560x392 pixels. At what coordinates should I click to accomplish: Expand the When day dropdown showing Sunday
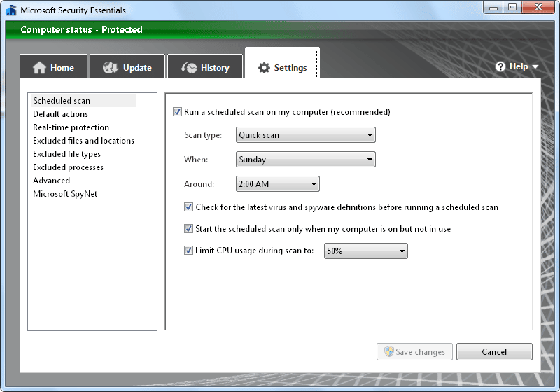tap(305, 160)
